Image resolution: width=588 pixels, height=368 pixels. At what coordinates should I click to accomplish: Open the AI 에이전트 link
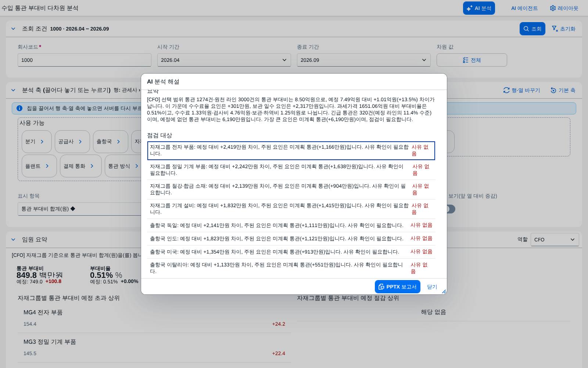pyautogui.click(x=524, y=8)
